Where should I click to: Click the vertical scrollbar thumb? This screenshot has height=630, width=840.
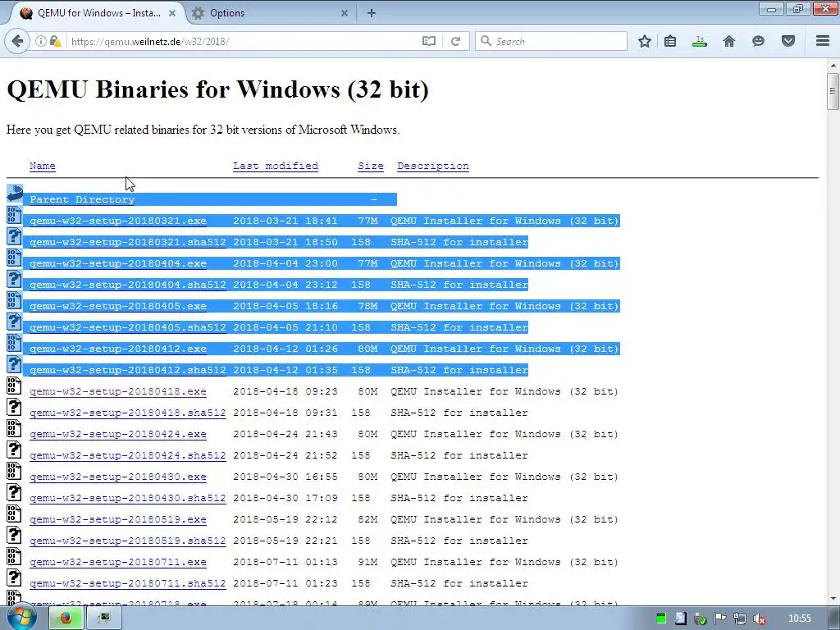pyautogui.click(x=833, y=91)
